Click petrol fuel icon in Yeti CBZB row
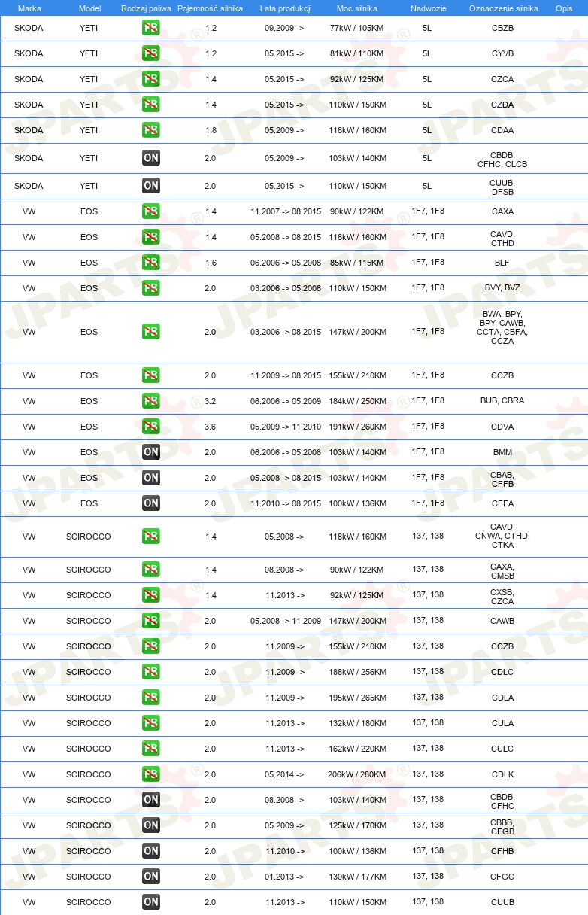The image size is (588, 915). (x=151, y=28)
